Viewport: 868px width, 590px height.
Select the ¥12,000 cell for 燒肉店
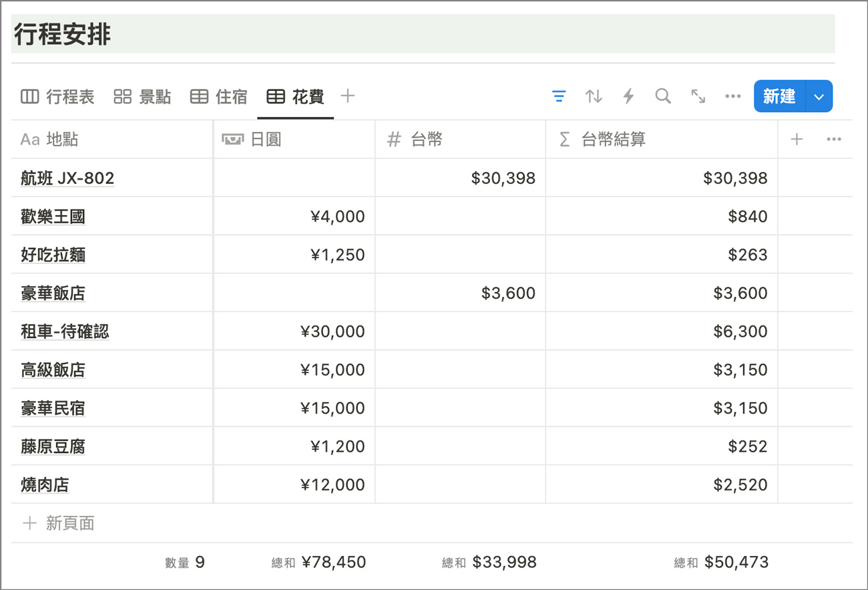click(x=294, y=484)
